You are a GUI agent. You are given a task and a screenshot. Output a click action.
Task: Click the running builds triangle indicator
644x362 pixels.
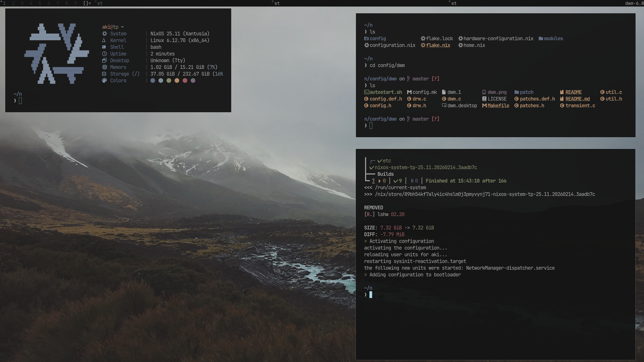(380, 181)
